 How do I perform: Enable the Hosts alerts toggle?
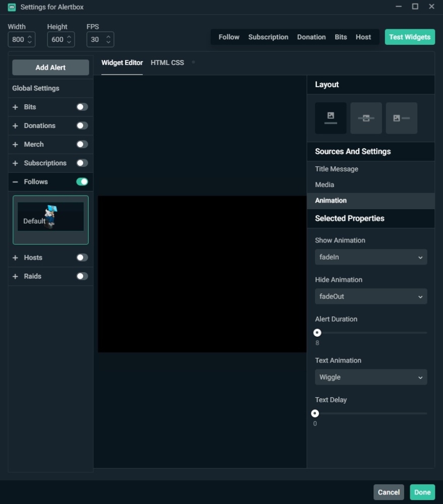coord(82,258)
